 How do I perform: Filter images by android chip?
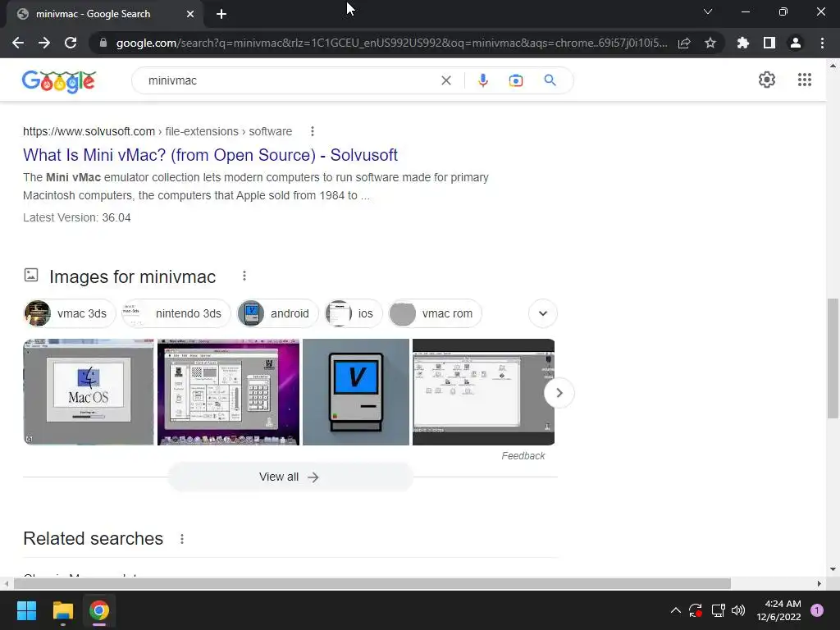pyautogui.click(x=277, y=313)
